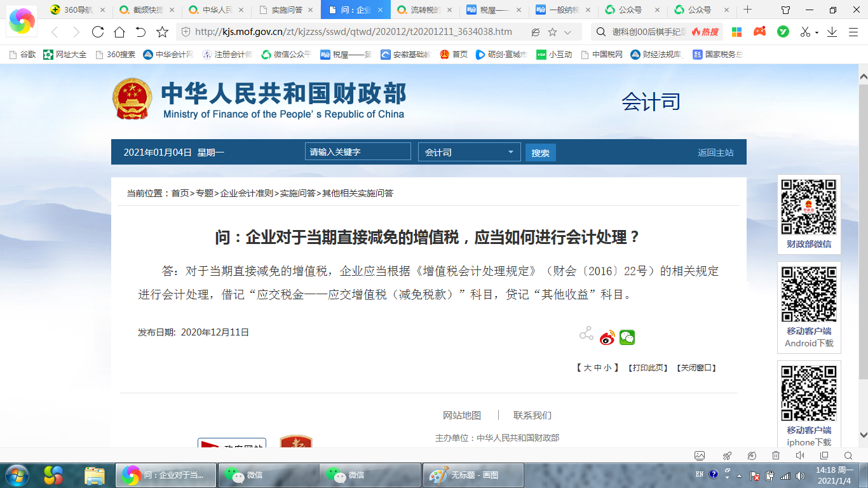This screenshot has width=868, height=488.
Task: Click the rocket accelerator icon
Action: 728,456
